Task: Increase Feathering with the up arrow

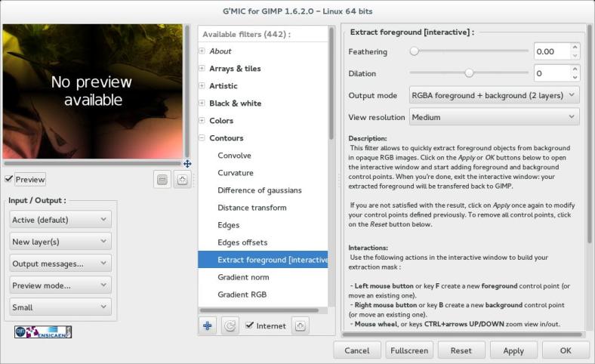Action: click(x=575, y=47)
